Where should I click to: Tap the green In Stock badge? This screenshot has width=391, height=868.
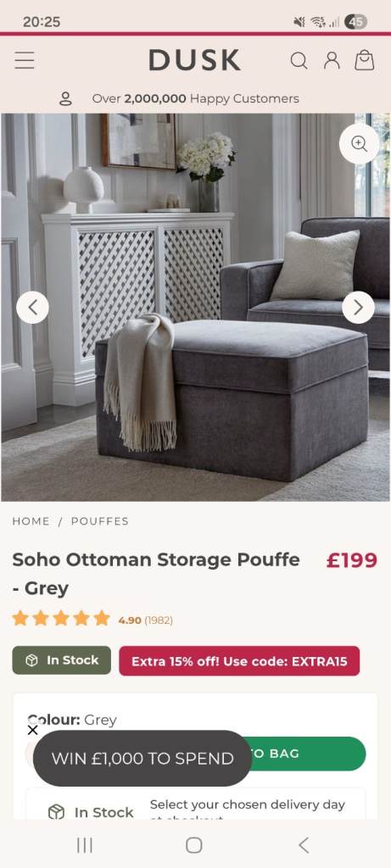tap(61, 660)
